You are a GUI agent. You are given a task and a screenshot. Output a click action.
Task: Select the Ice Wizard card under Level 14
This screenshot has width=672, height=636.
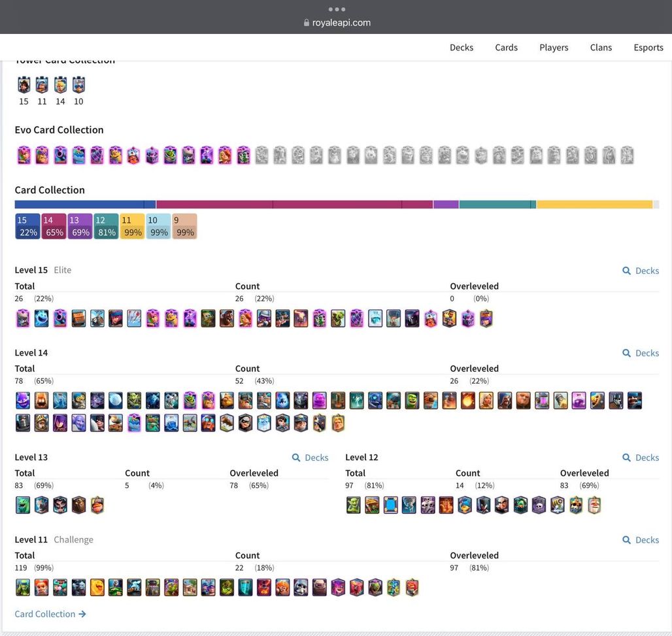263,423
